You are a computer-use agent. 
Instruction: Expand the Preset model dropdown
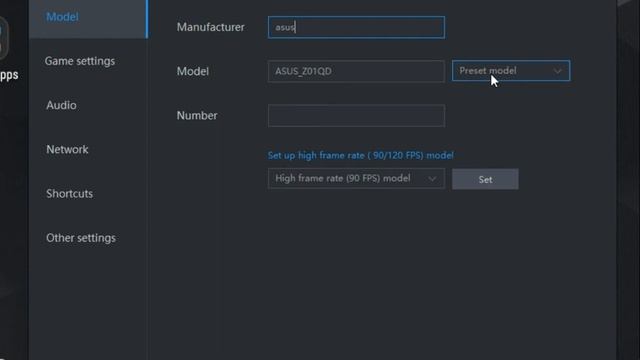point(511,71)
